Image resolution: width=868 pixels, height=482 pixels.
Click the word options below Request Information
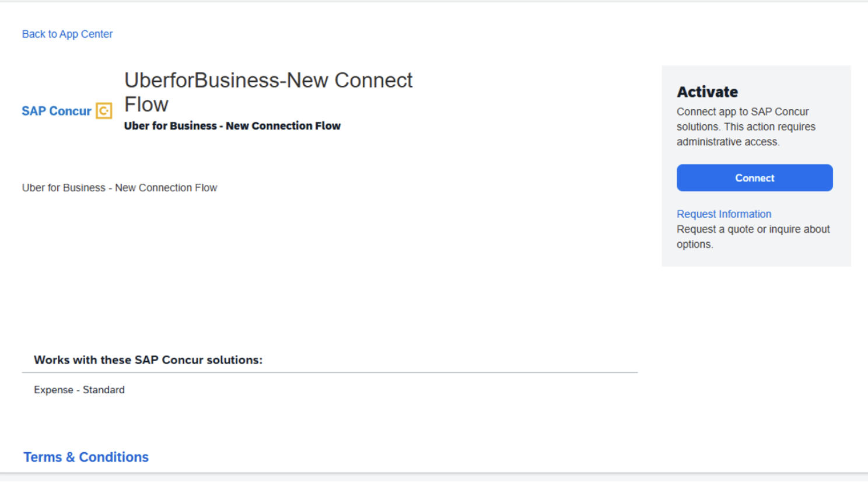[694, 245]
